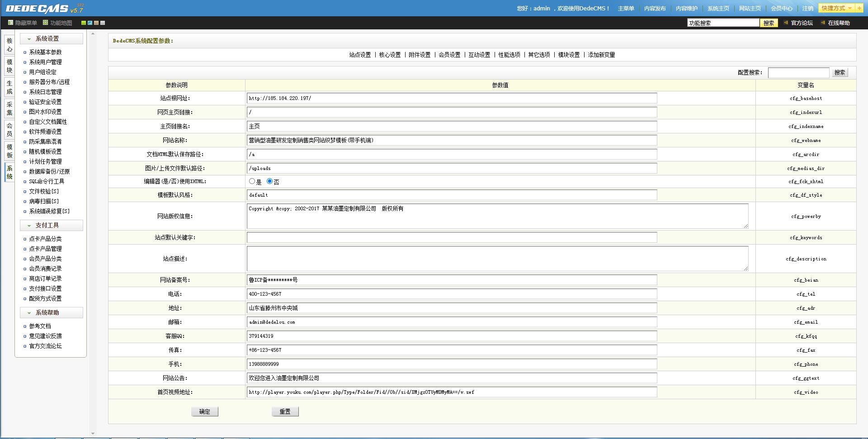Click the 确定 confirm button

click(x=205, y=411)
